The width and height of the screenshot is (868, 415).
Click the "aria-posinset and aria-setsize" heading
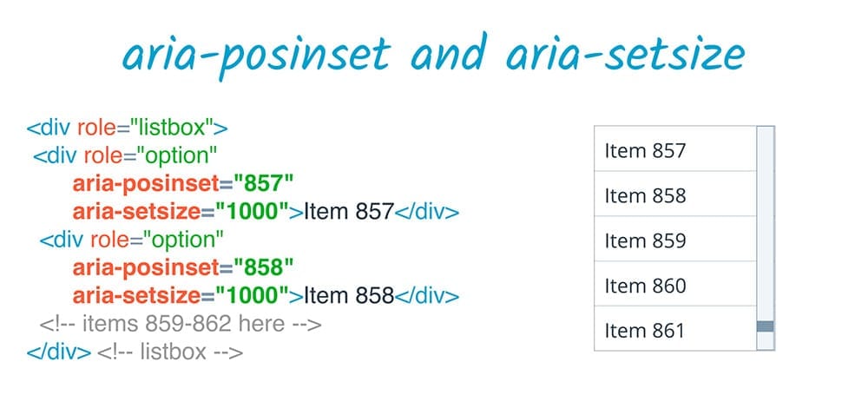(x=433, y=56)
